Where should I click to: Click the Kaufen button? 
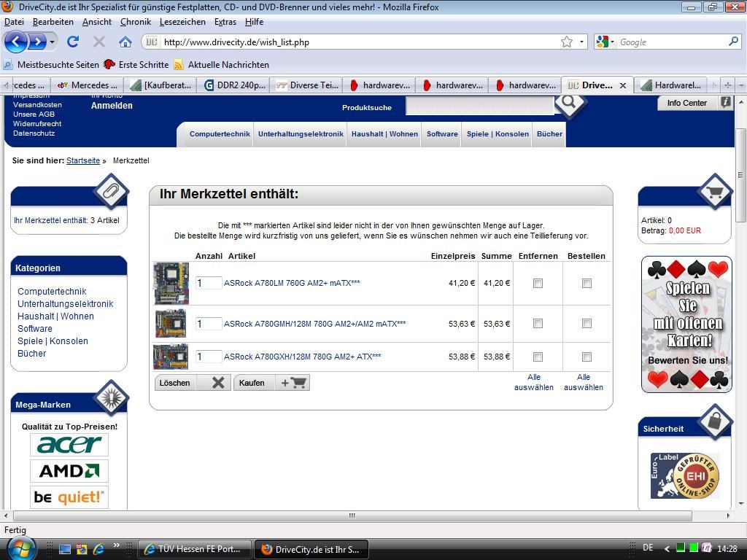pos(271,383)
